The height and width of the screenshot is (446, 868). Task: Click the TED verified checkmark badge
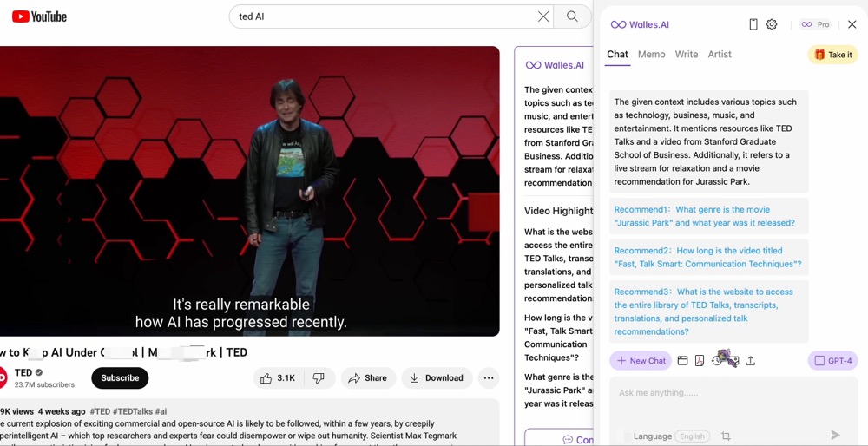(x=39, y=372)
